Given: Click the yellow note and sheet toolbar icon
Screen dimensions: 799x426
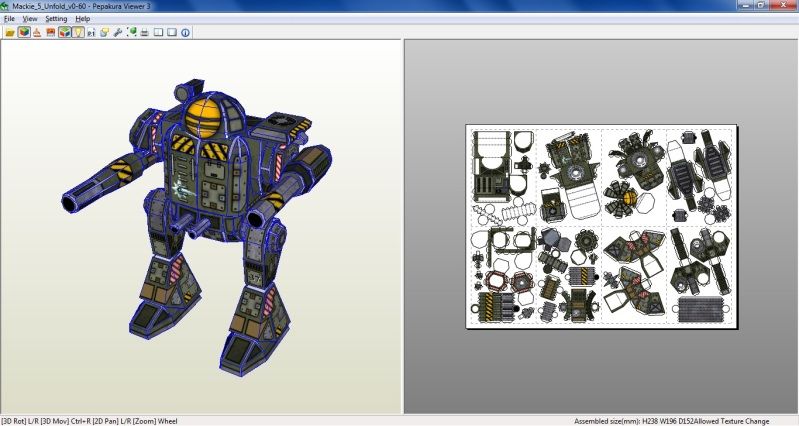Looking at the screenshot, I should [104, 33].
